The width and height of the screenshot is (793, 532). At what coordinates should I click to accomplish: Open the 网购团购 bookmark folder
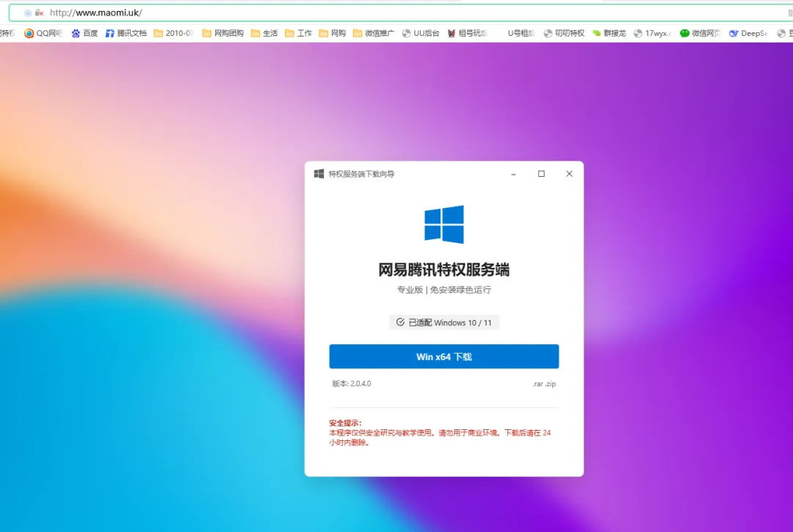click(222, 33)
